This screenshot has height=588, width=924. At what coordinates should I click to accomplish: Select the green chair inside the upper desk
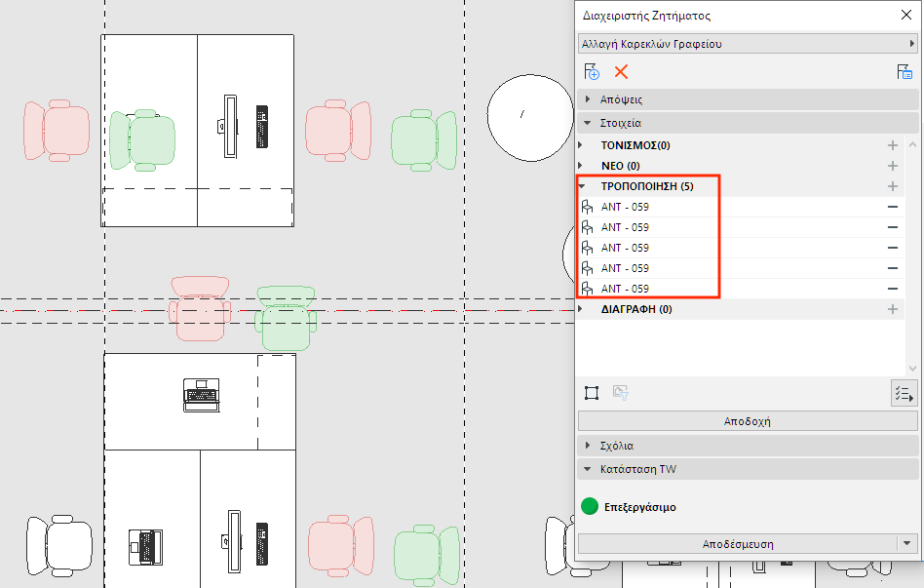coord(142,140)
